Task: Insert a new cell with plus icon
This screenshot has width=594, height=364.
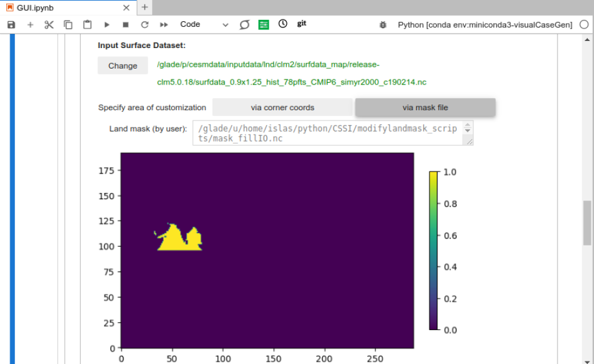Action: click(x=30, y=24)
